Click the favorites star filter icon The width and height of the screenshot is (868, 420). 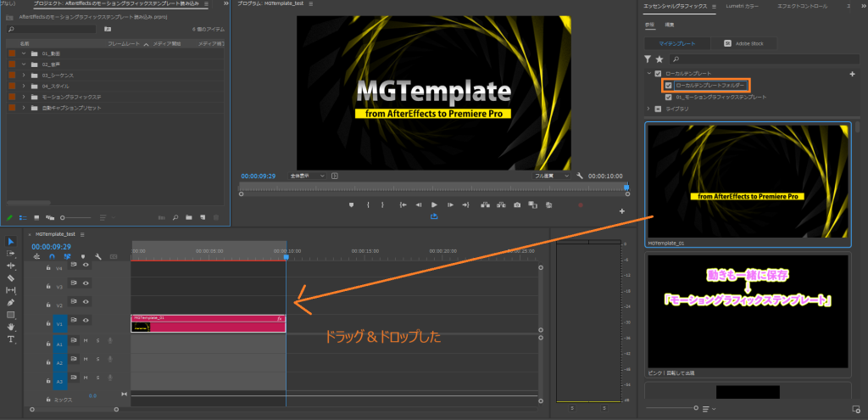[659, 59]
